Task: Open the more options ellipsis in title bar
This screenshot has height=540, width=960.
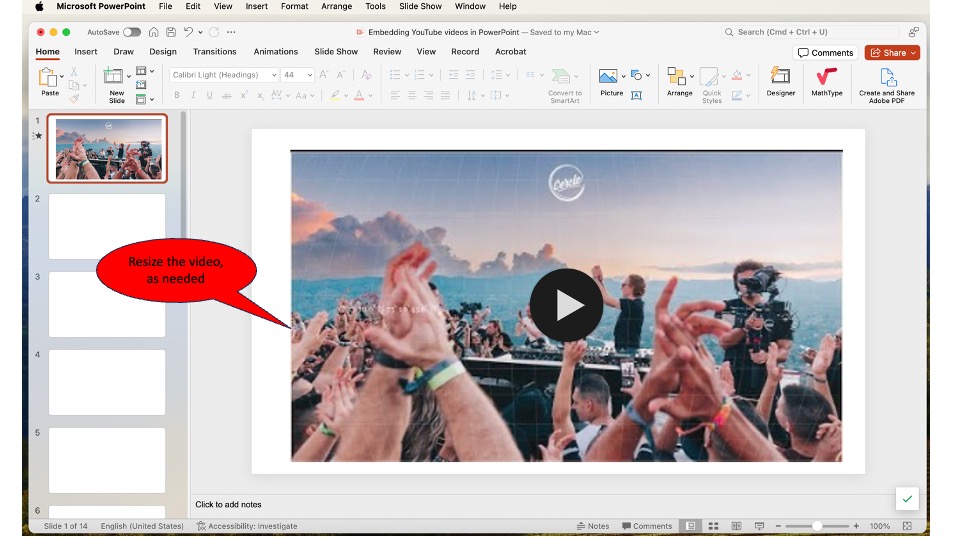Action: click(x=231, y=32)
